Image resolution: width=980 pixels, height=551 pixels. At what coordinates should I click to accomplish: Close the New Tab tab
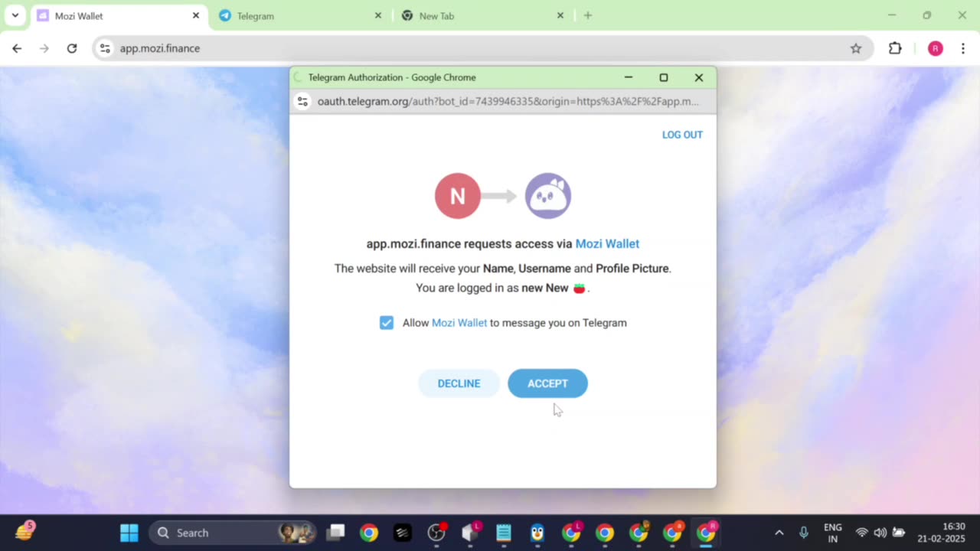coord(560,15)
